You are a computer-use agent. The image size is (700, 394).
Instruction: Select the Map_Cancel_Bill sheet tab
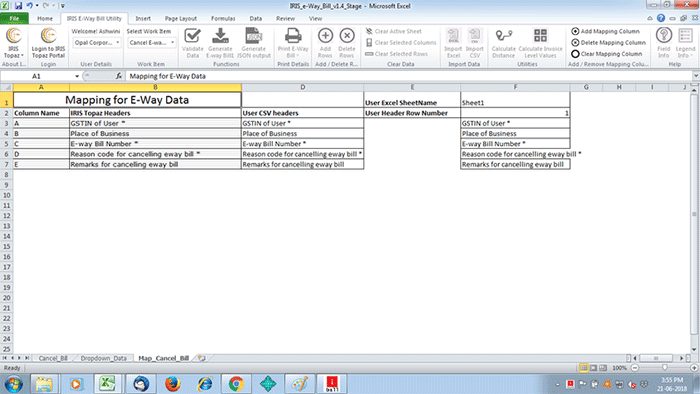[163, 358]
